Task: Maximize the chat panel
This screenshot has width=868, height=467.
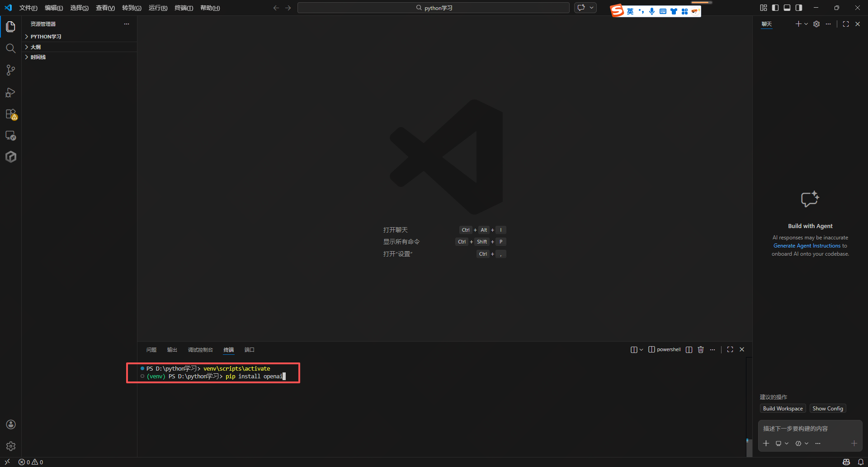Action: (846, 24)
